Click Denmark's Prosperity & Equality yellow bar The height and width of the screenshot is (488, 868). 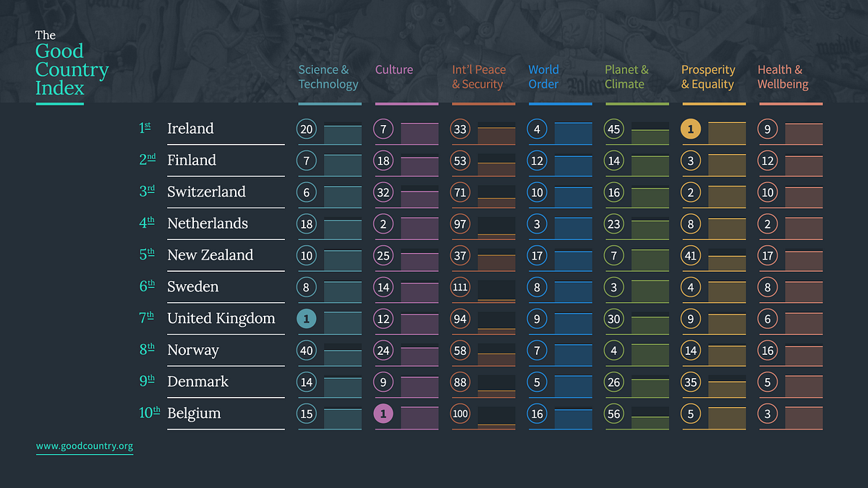pyautogui.click(x=727, y=389)
